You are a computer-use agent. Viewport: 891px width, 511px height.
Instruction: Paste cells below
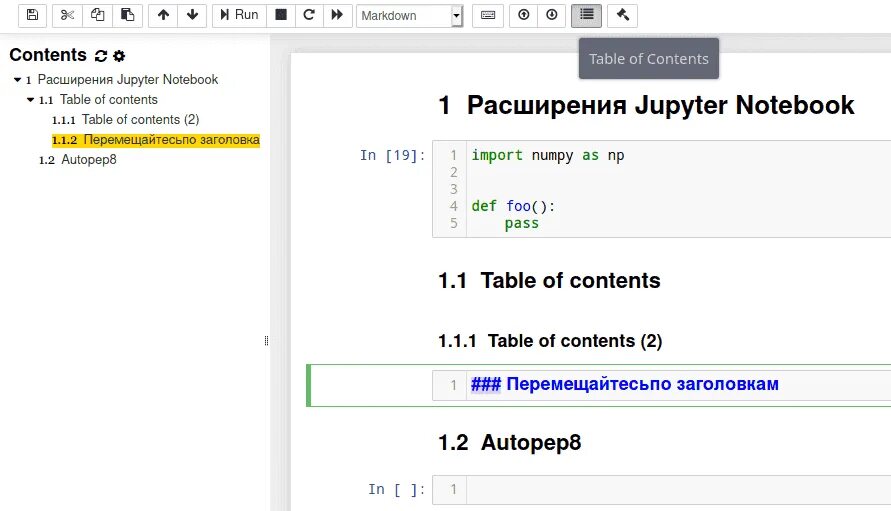(x=127, y=15)
